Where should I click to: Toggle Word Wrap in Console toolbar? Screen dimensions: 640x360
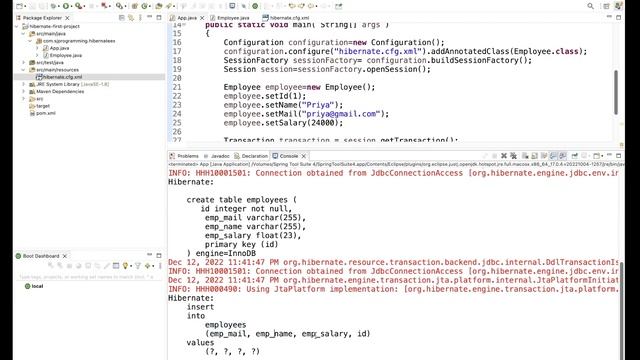click(544, 156)
